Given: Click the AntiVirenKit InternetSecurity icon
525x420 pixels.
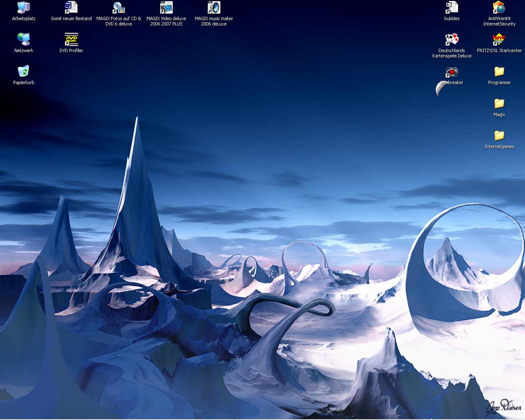Looking at the screenshot, I should point(499,8).
